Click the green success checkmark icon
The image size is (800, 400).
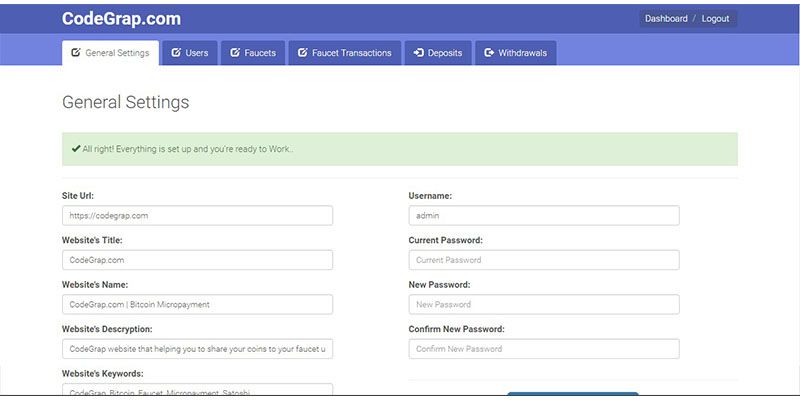click(76, 149)
